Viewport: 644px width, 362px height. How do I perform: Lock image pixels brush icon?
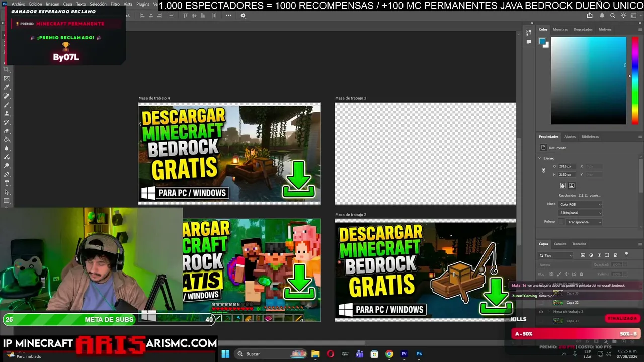(x=559, y=274)
